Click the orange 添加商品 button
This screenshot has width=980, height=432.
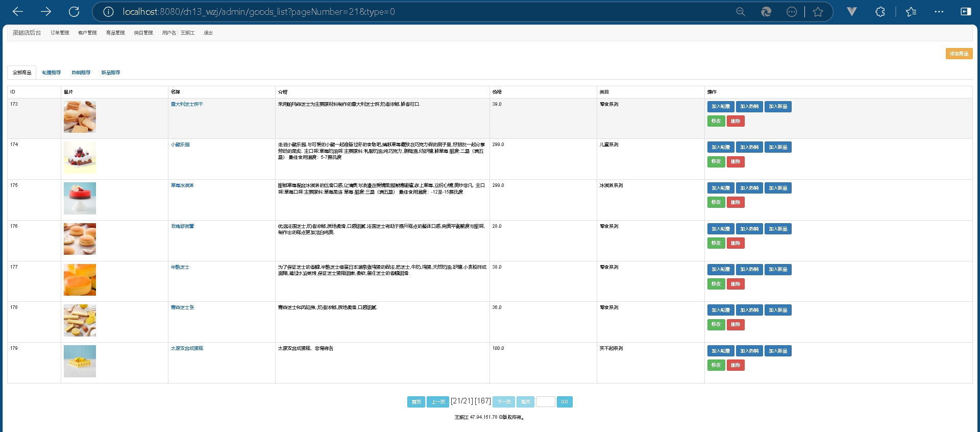point(959,54)
